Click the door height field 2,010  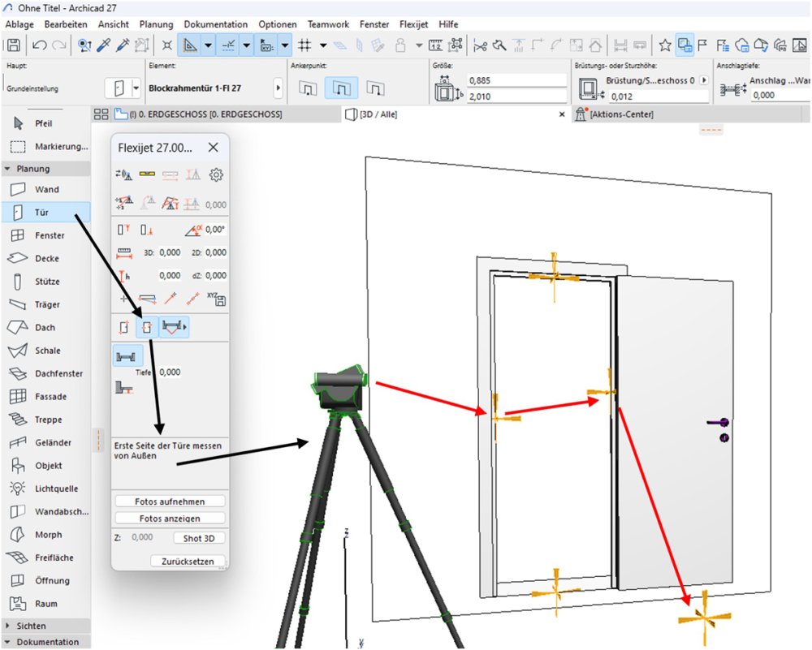[516, 97]
